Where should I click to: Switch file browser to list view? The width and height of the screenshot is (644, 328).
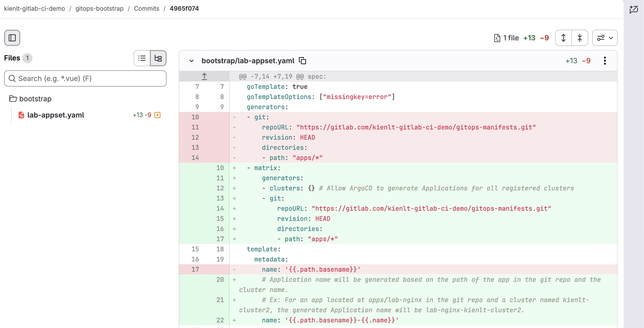point(142,58)
